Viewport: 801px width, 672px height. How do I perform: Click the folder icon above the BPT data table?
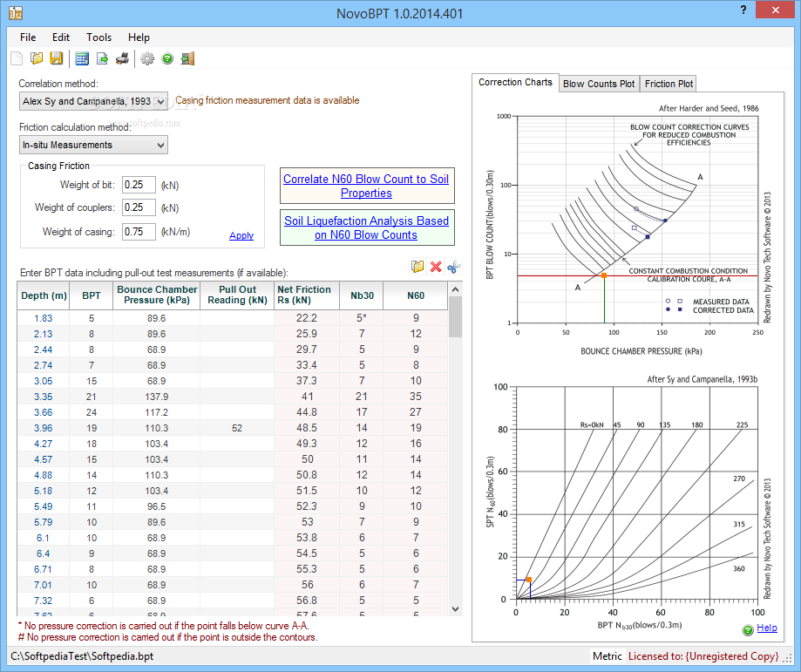[x=417, y=266]
